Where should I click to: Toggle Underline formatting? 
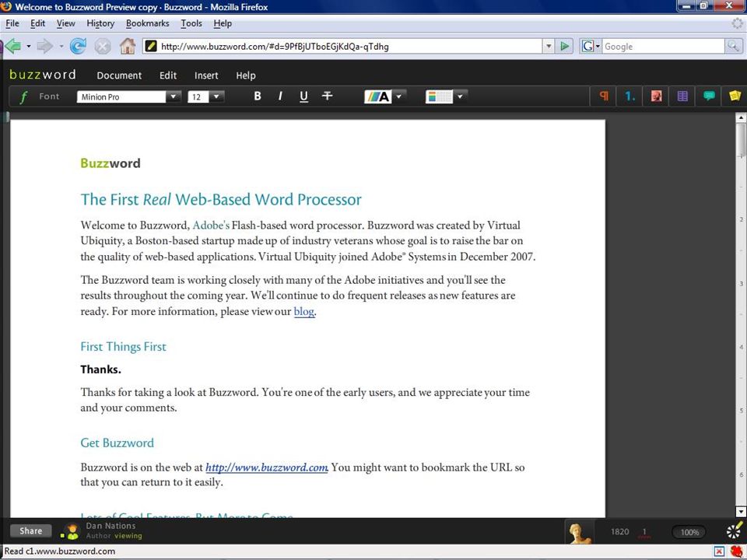303,96
